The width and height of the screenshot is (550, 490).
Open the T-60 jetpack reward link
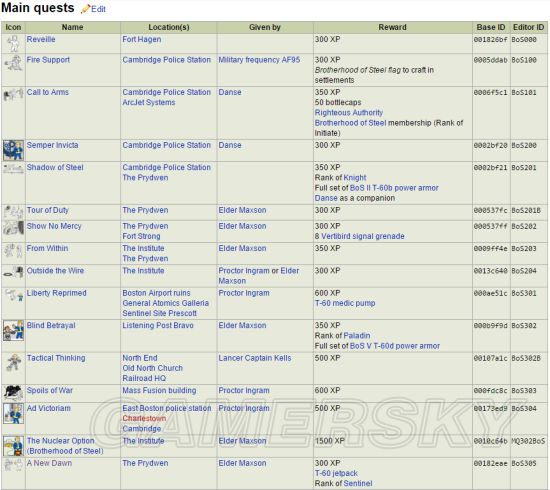pos(336,473)
